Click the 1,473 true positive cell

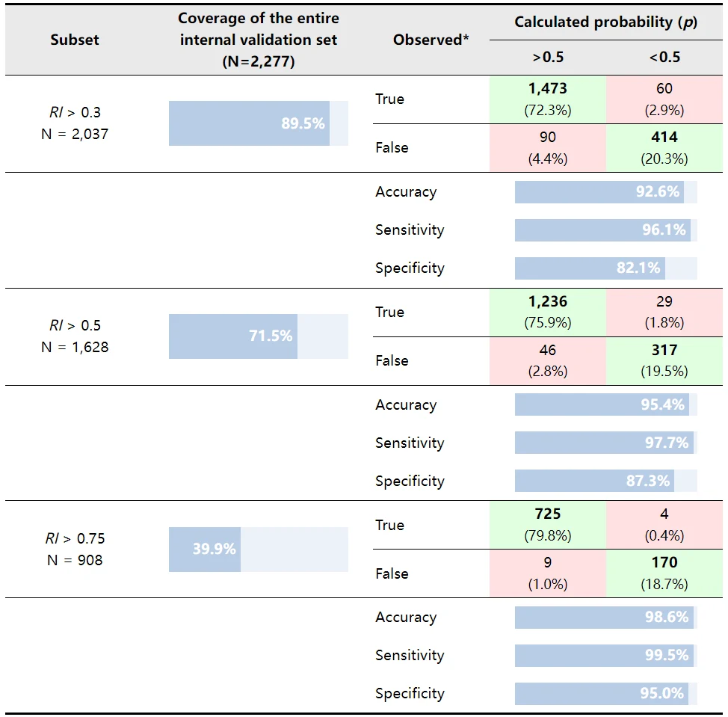[x=547, y=99]
